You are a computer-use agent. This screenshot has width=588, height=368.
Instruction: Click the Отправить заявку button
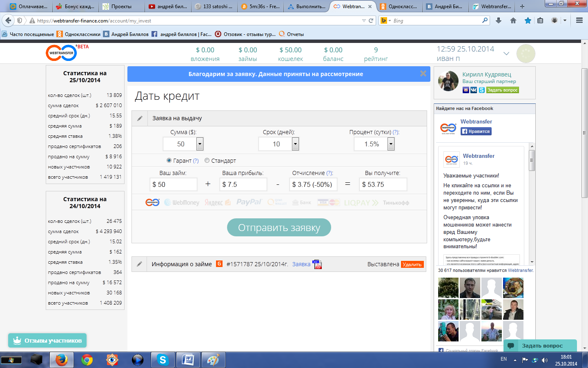tap(279, 227)
